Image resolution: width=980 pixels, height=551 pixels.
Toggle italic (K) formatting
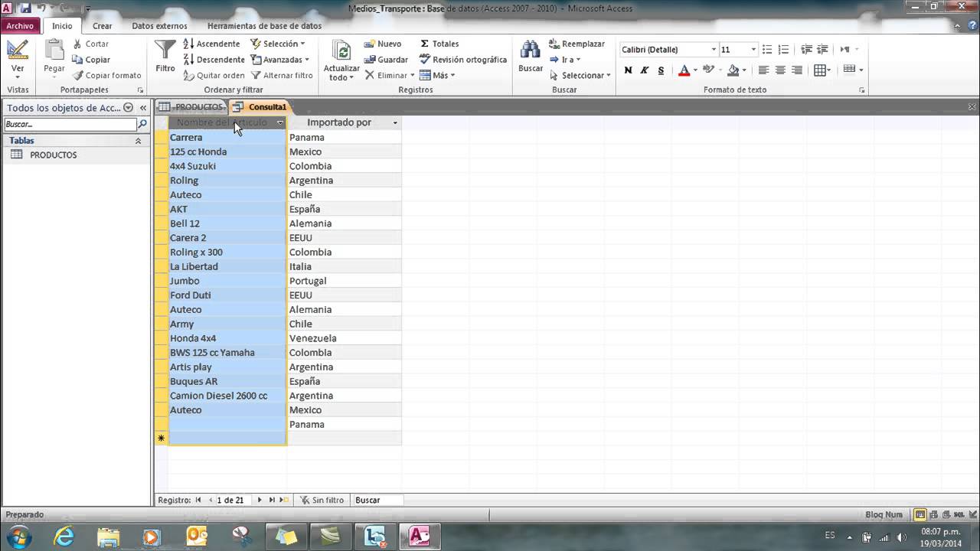click(x=645, y=70)
